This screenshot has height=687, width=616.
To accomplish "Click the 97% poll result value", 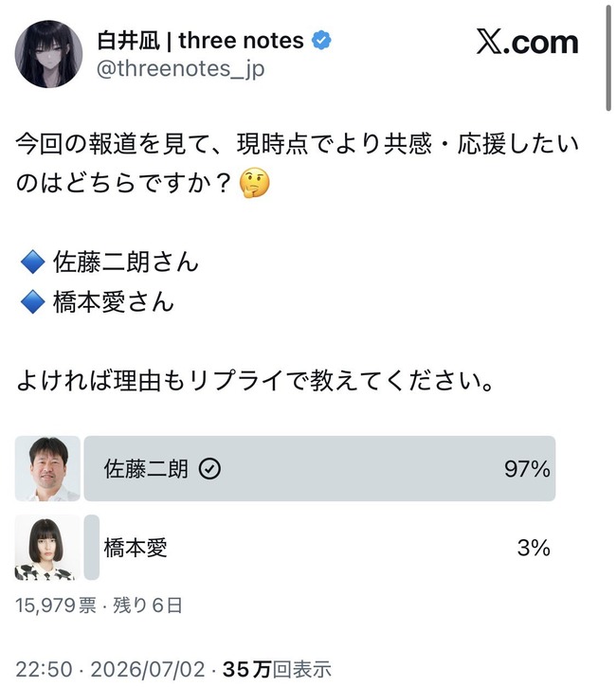I will (527, 469).
